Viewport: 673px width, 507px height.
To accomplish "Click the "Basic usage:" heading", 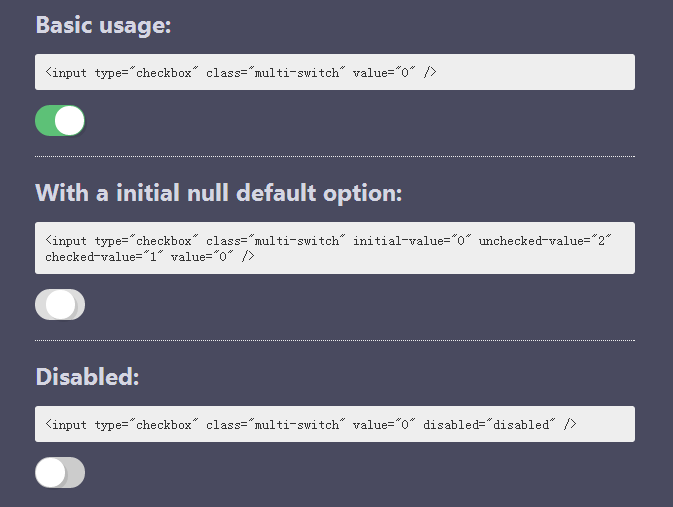I will tap(103, 25).
